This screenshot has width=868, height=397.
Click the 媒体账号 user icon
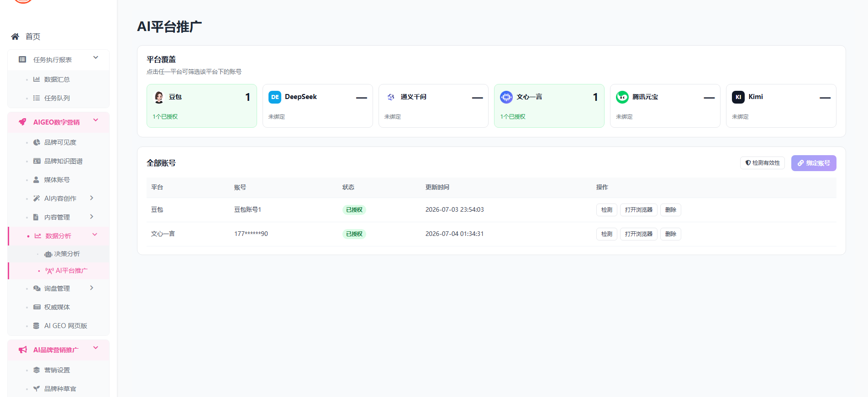click(36, 180)
